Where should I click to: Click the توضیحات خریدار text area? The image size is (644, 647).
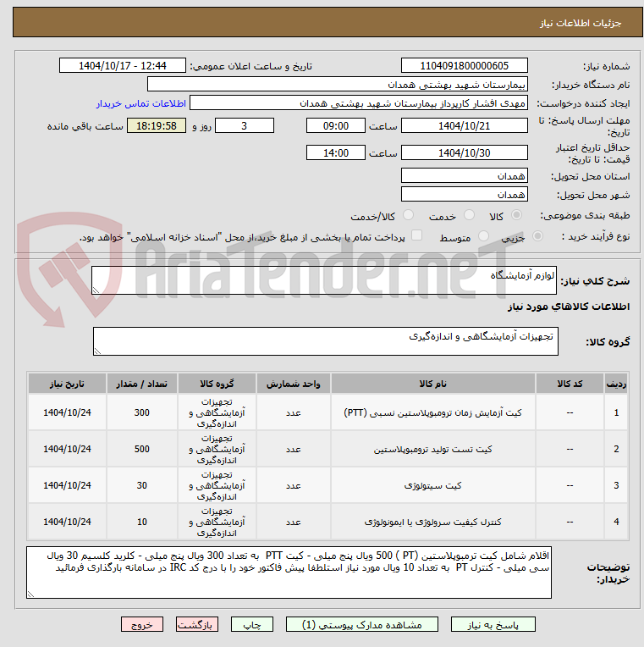(x=289, y=572)
